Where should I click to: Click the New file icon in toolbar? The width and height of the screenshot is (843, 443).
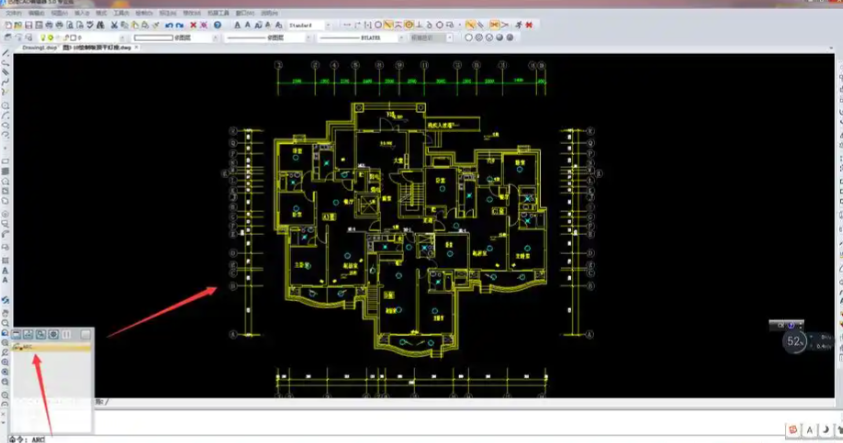coord(8,25)
